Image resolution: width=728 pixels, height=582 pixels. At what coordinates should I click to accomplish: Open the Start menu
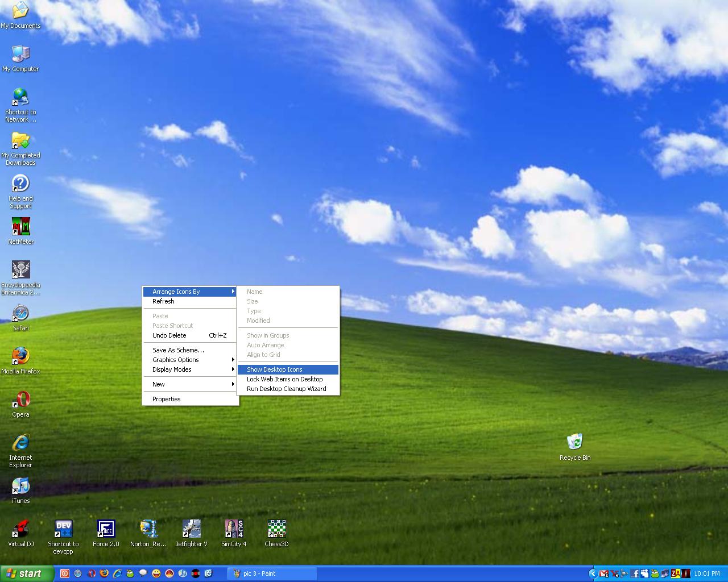click(27, 573)
